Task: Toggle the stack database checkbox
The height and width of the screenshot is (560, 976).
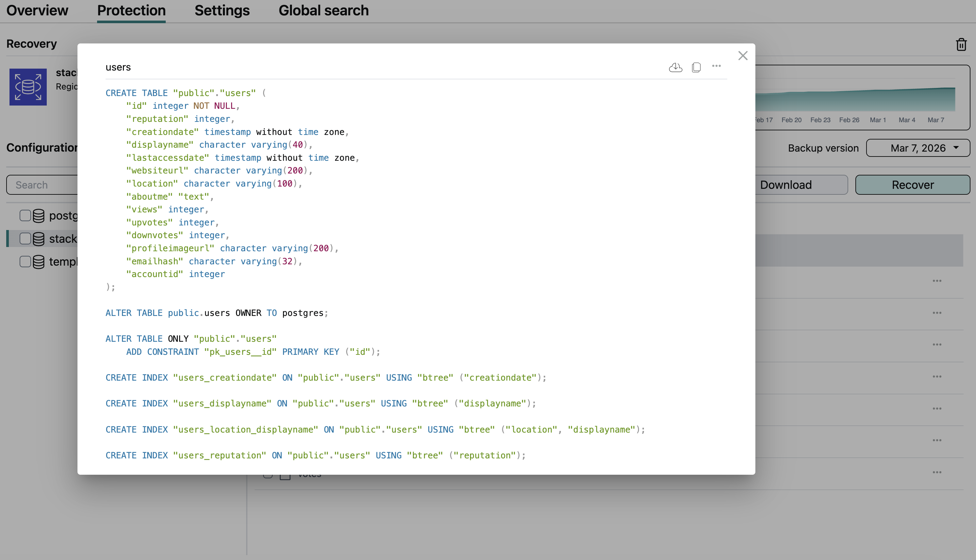Action: tap(25, 239)
